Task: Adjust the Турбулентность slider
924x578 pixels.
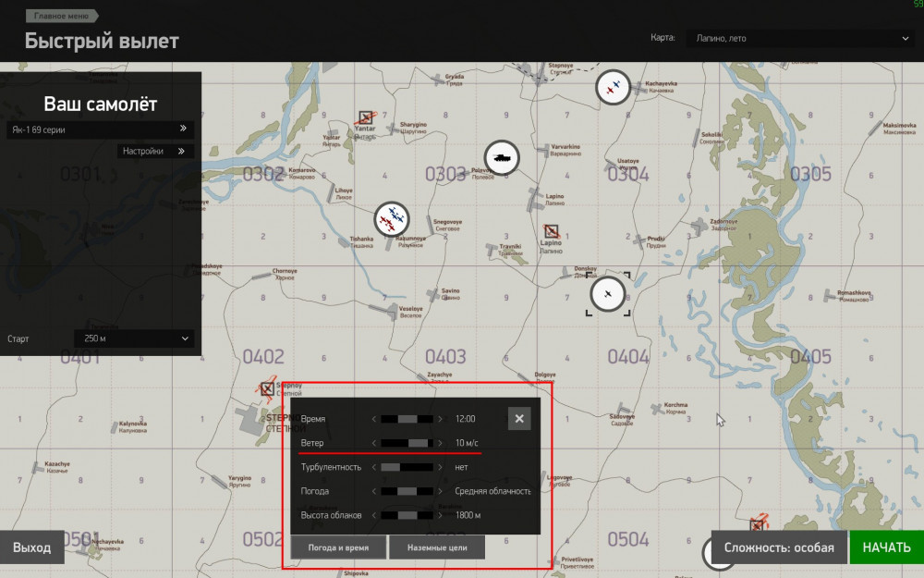Action: [x=407, y=467]
